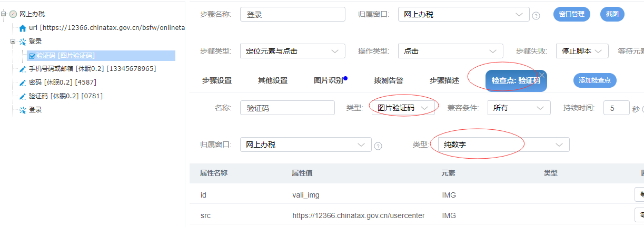
Task: Click the cursor-click icon of bottom 登录 step
Action: [23, 110]
